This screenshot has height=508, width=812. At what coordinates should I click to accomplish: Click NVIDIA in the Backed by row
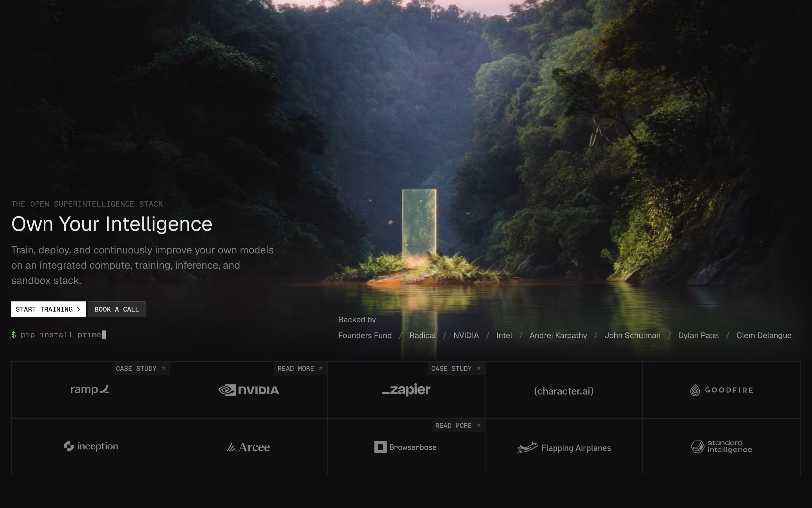tap(466, 335)
